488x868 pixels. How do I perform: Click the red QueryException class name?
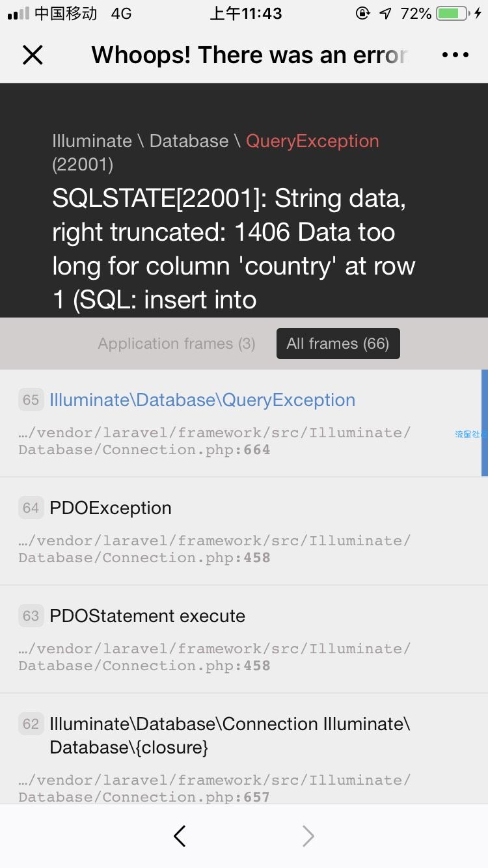pos(312,141)
